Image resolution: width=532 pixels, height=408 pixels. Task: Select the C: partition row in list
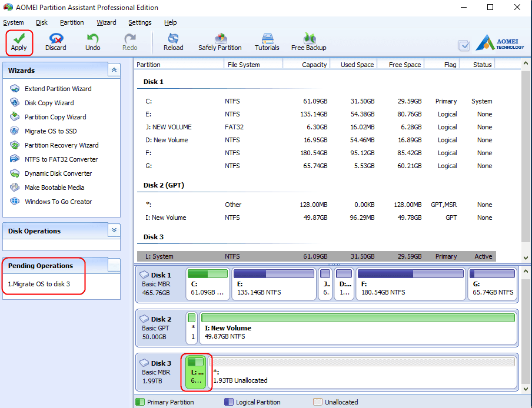tap(317, 101)
